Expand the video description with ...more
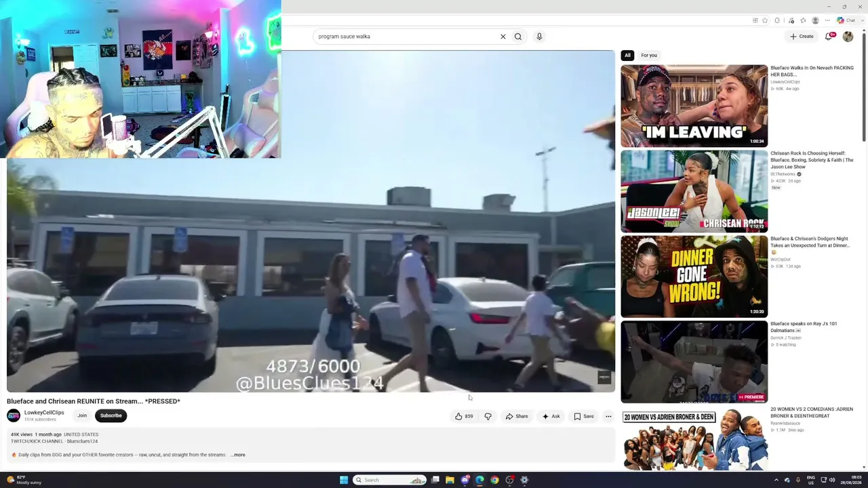This screenshot has width=868, height=488. (238, 455)
